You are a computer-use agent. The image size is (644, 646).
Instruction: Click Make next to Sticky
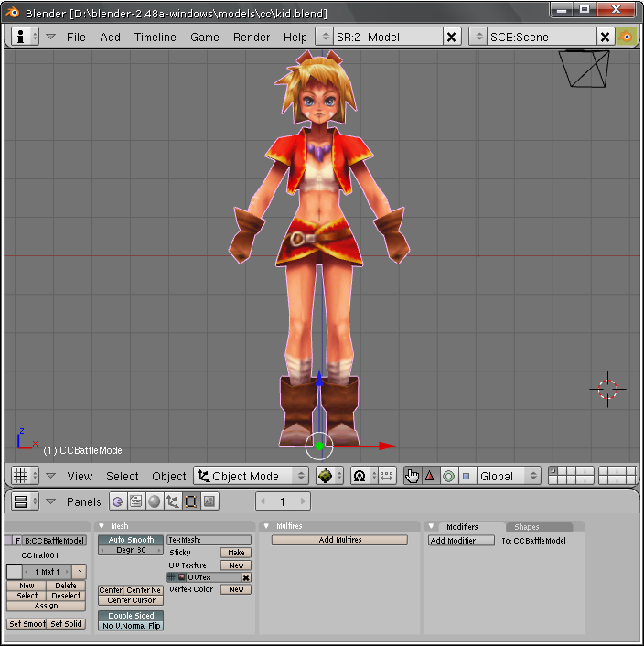pos(236,553)
